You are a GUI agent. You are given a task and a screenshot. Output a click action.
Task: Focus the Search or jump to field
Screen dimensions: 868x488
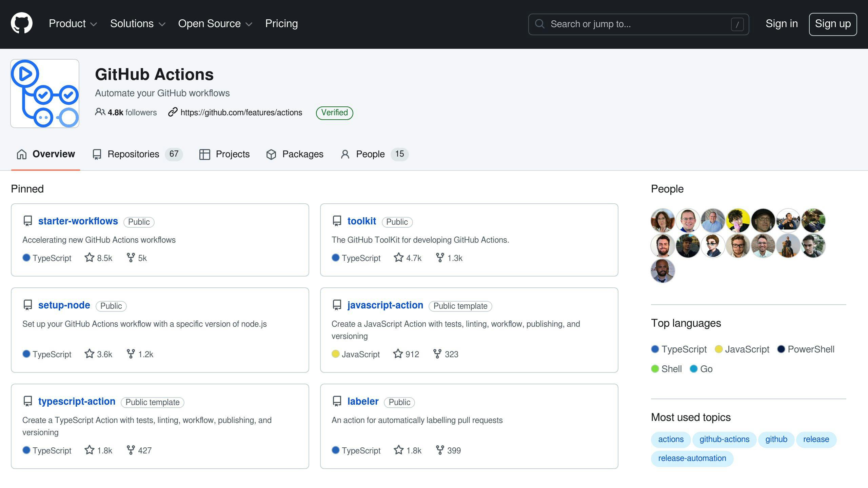click(638, 24)
